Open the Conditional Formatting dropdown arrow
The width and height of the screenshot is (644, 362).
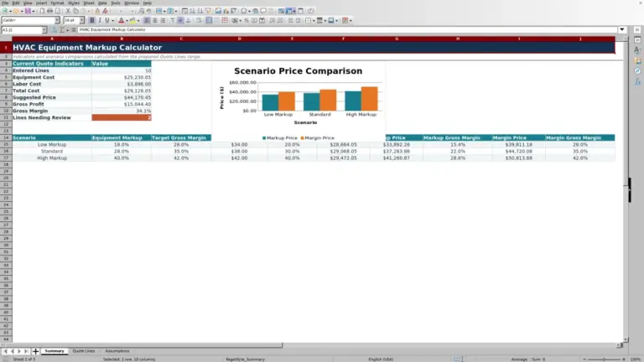point(351,20)
